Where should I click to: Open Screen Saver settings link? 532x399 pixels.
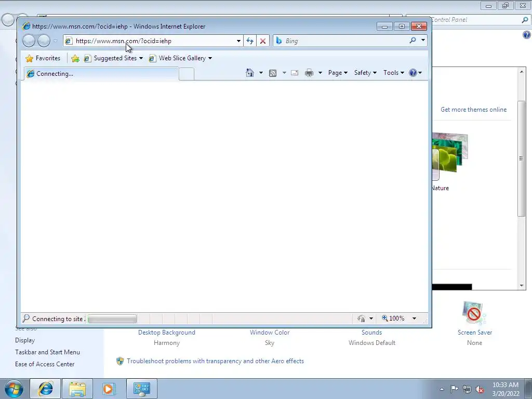[475, 332]
